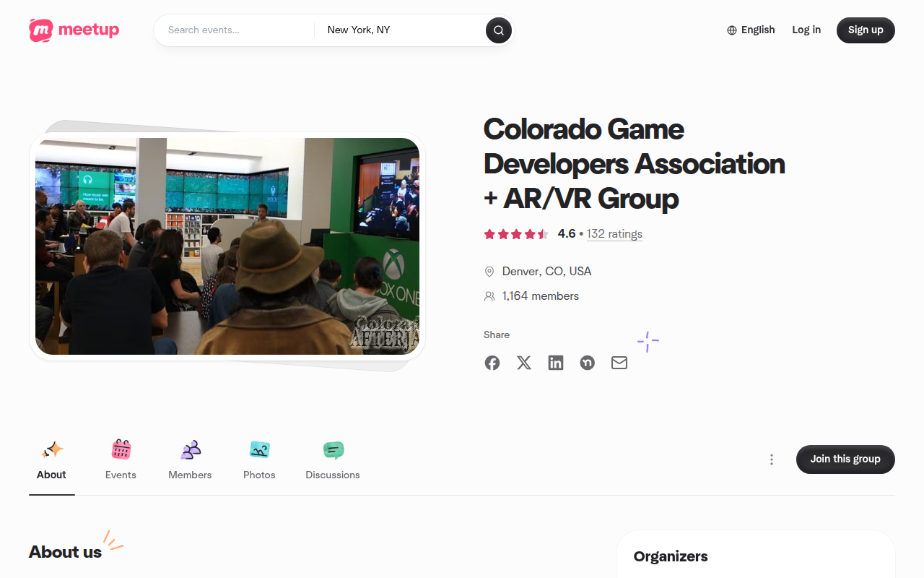Click the Sign up button

point(866,30)
